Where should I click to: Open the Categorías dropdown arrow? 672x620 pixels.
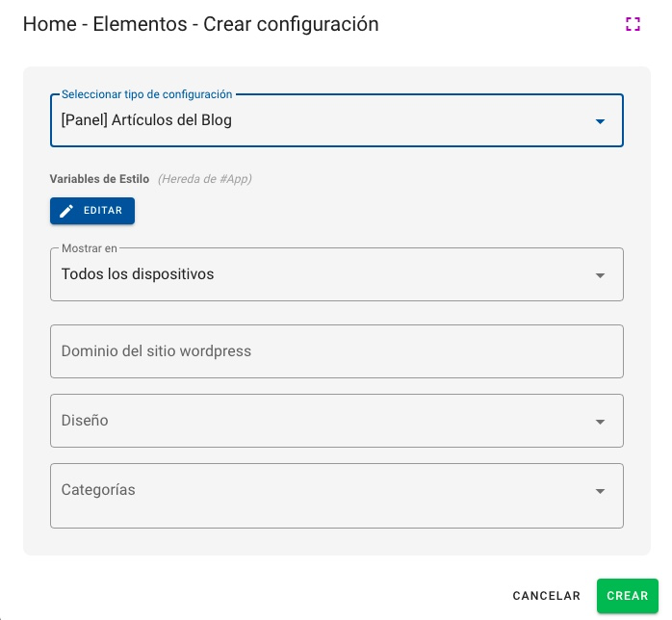click(600, 491)
